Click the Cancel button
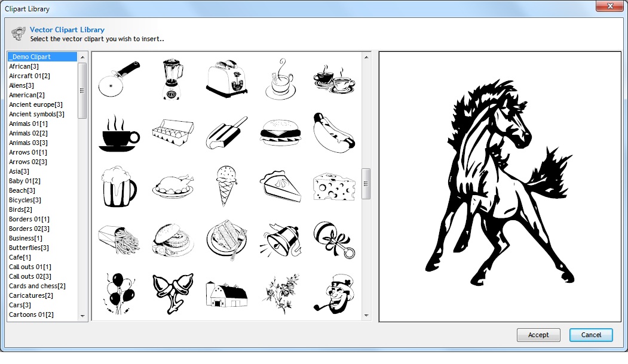Image resolution: width=628 pixels, height=364 pixels. point(590,335)
